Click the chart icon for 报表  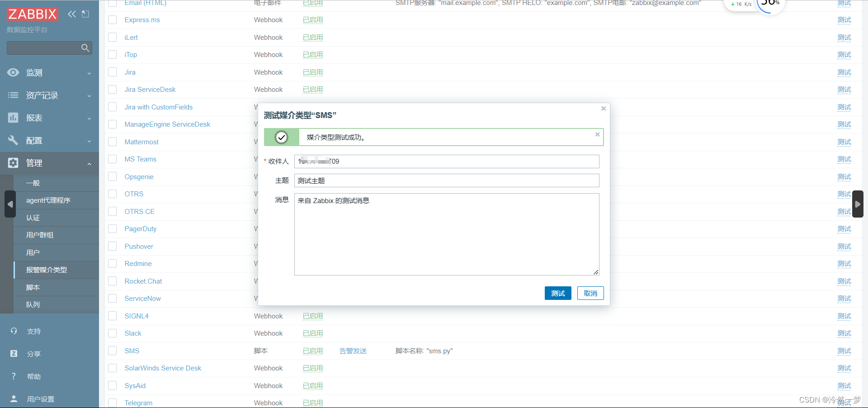click(13, 118)
